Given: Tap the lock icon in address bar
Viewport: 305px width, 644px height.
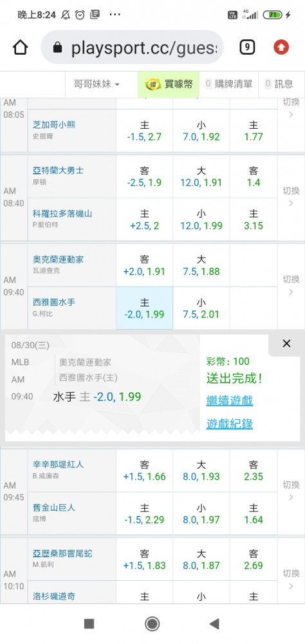Looking at the screenshot, I should (57, 48).
